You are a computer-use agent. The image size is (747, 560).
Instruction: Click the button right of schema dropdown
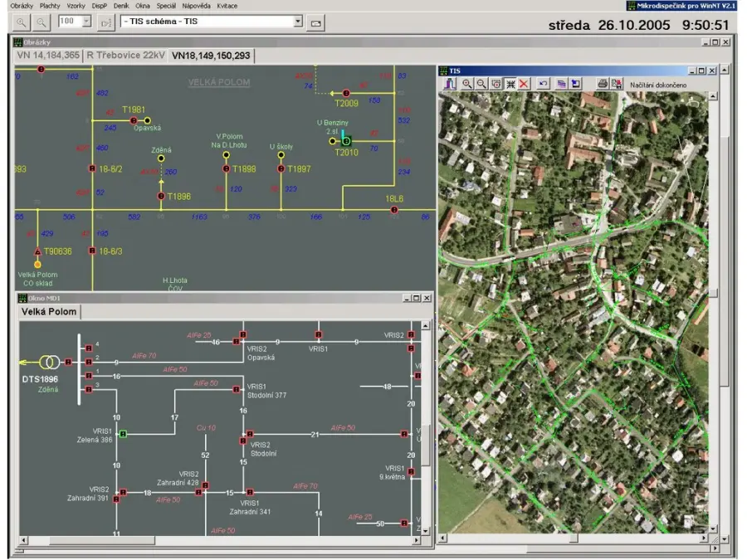pyautogui.click(x=315, y=22)
